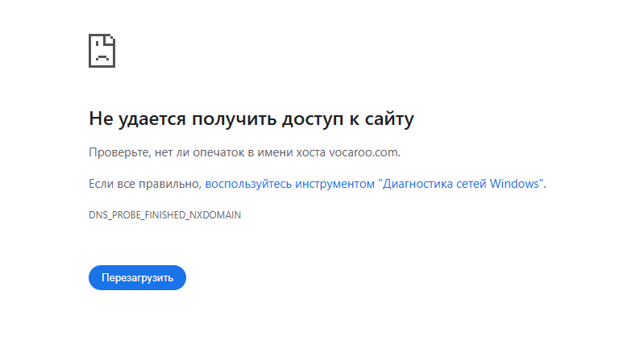This screenshot has width=644, height=349.
Task: Click the DNS_PROBE_FINISHED_NXDOMAIN error code
Action: tap(164, 215)
